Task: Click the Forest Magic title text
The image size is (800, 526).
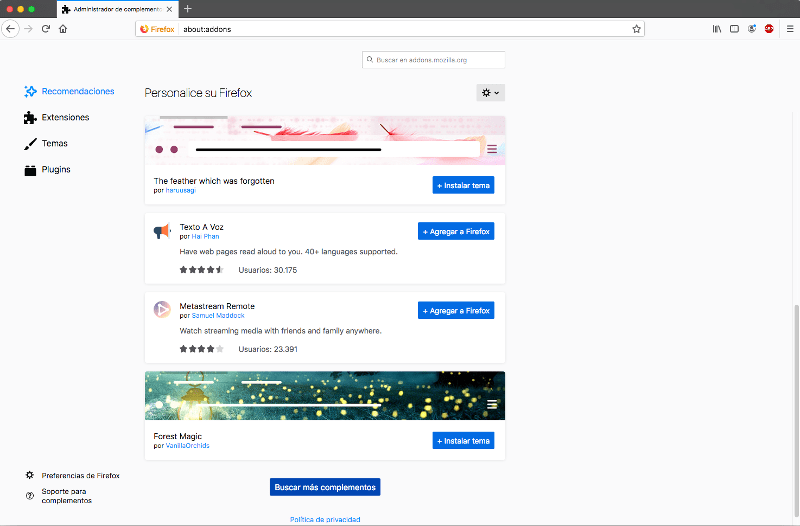Action: tap(178, 436)
